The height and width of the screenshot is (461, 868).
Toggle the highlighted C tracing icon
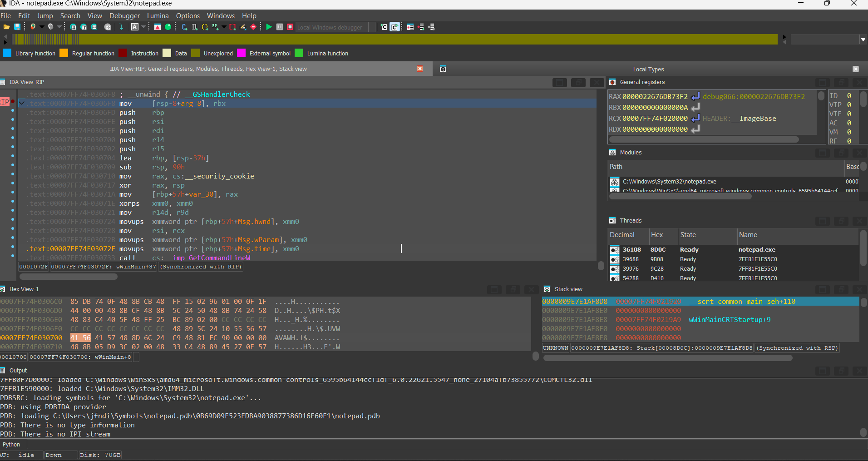[x=395, y=27]
